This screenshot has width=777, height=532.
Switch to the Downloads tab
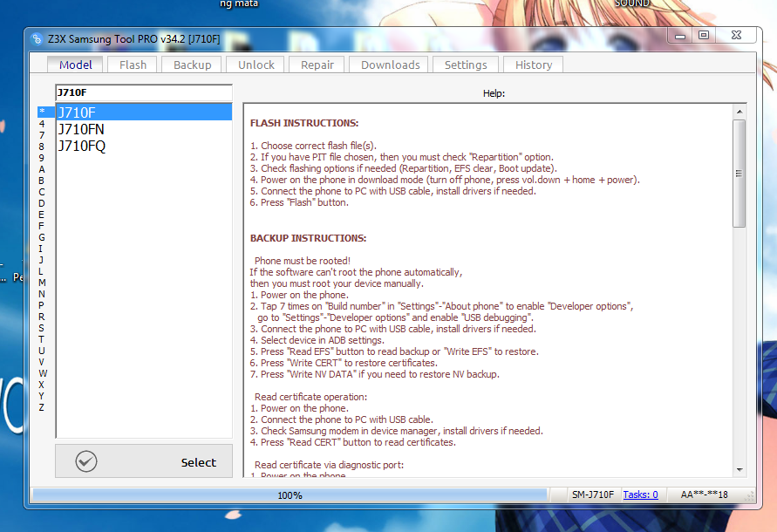390,65
